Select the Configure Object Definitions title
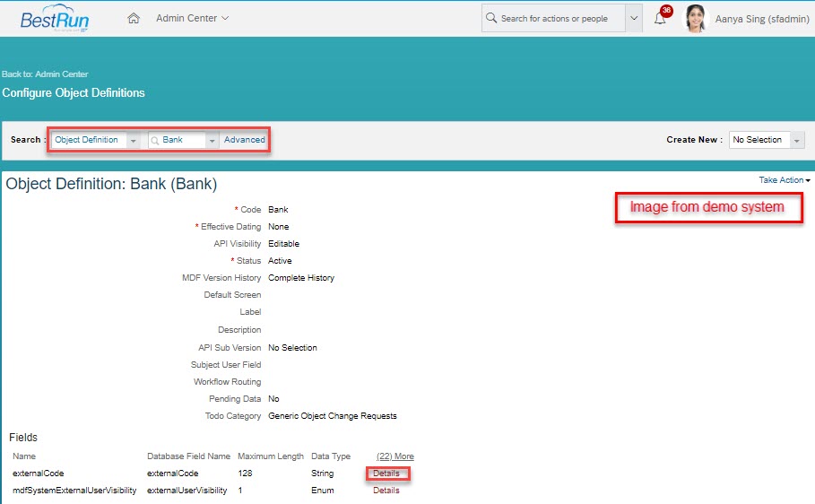This screenshot has height=504, width=815. tap(74, 92)
